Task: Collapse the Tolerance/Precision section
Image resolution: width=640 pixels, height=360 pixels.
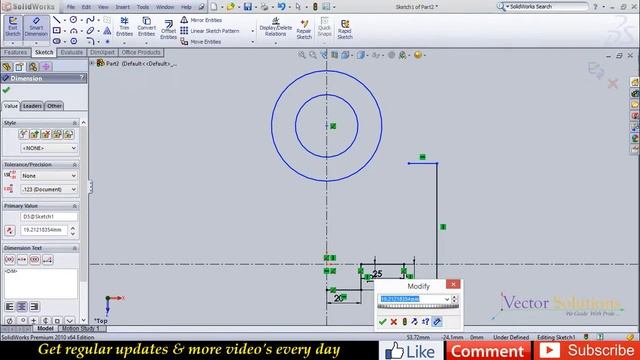Action: coord(75,164)
